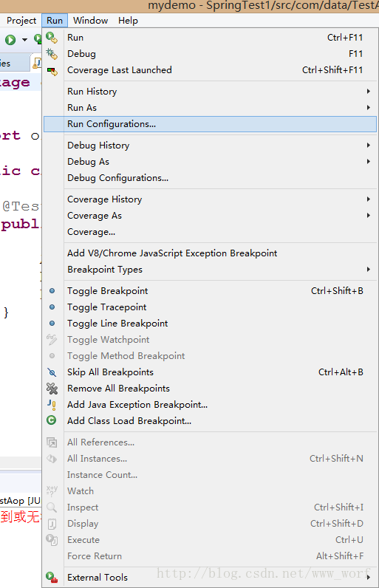Choose Debug with F11 shortcut

pos(210,54)
